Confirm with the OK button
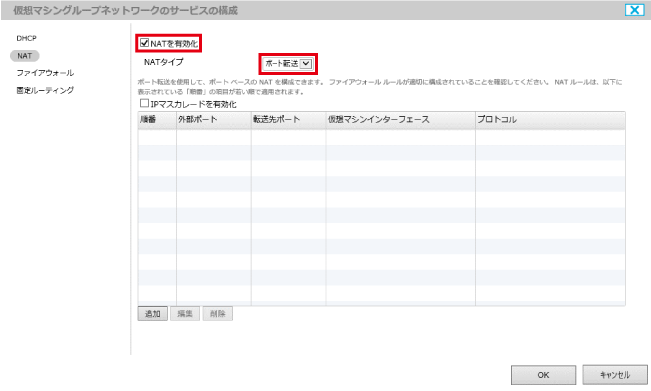The height and width of the screenshot is (391, 651). coord(543,375)
